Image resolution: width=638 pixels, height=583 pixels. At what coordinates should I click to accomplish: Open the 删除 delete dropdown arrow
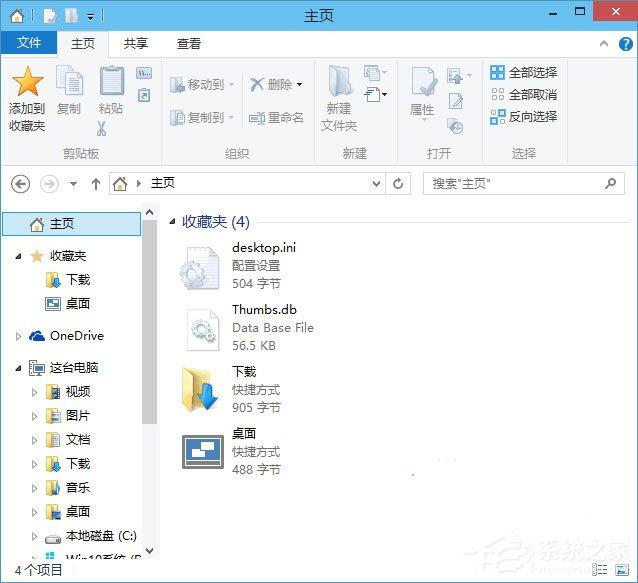[x=299, y=85]
